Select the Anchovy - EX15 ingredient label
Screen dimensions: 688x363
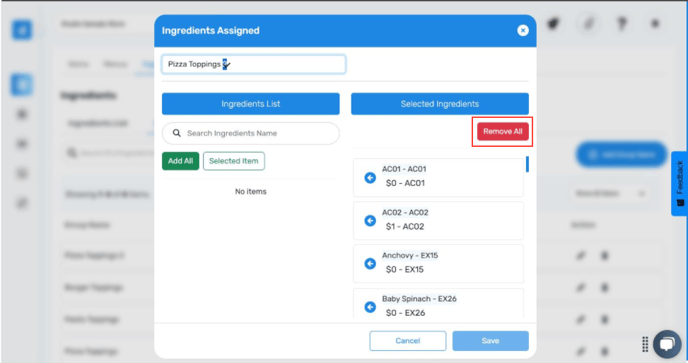(410, 255)
